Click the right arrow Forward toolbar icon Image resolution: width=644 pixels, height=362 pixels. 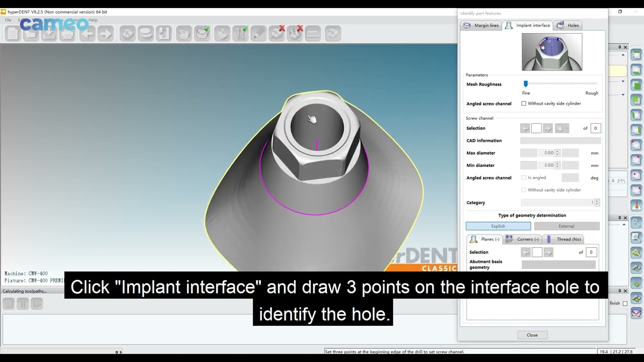pyautogui.click(x=105, y=34)
